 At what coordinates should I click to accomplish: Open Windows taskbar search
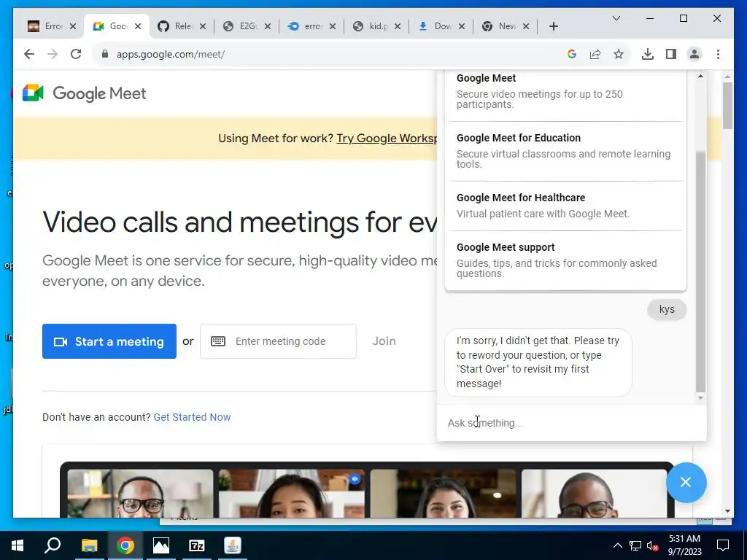pyautogui.click(x=53, y=545)
